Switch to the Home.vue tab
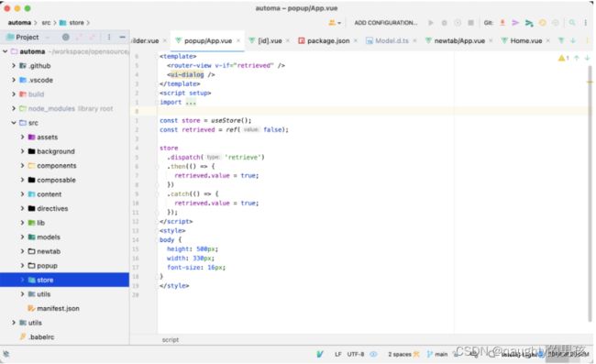 click(x=525, y=40)
